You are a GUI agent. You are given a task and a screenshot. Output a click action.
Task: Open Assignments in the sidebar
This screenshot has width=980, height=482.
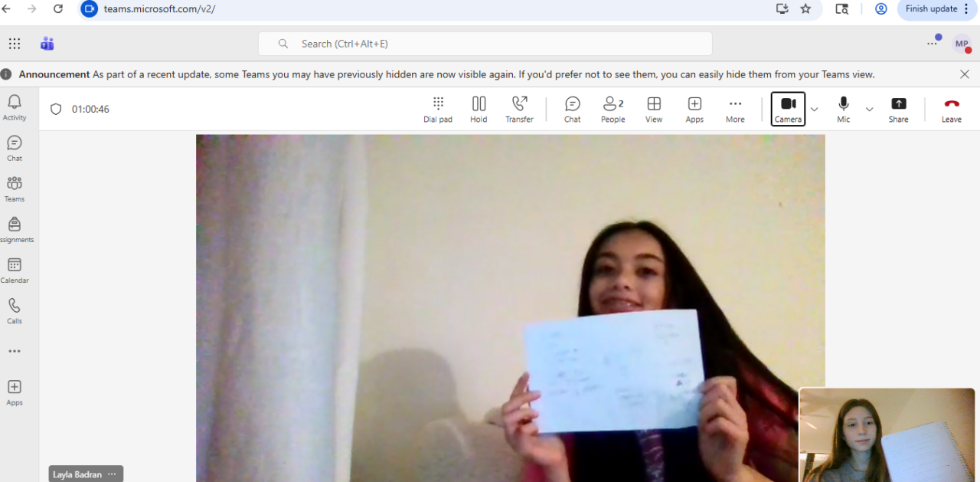pyautogui.click(x=15, y=230)
